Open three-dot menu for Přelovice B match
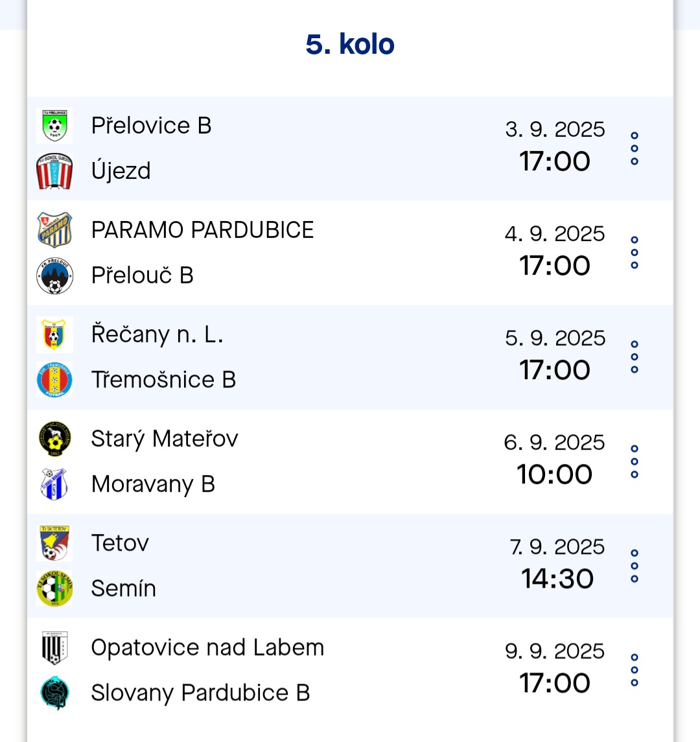 [634, 148]
